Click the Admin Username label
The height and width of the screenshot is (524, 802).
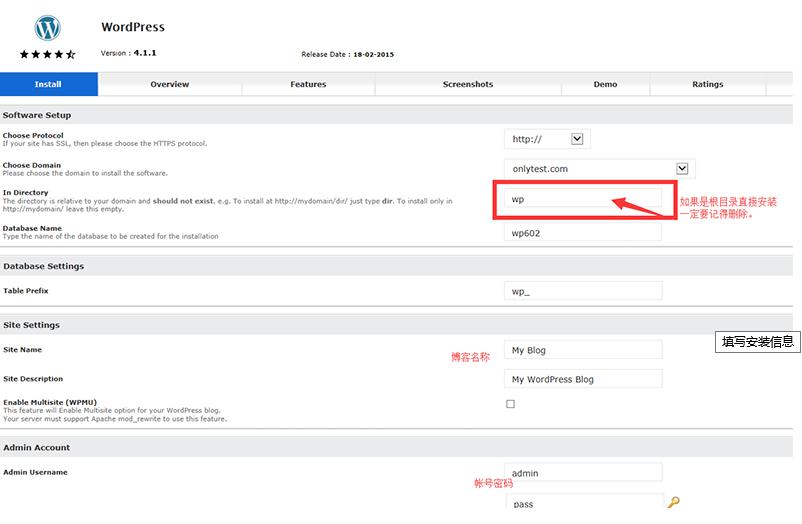tap(35, 472)
